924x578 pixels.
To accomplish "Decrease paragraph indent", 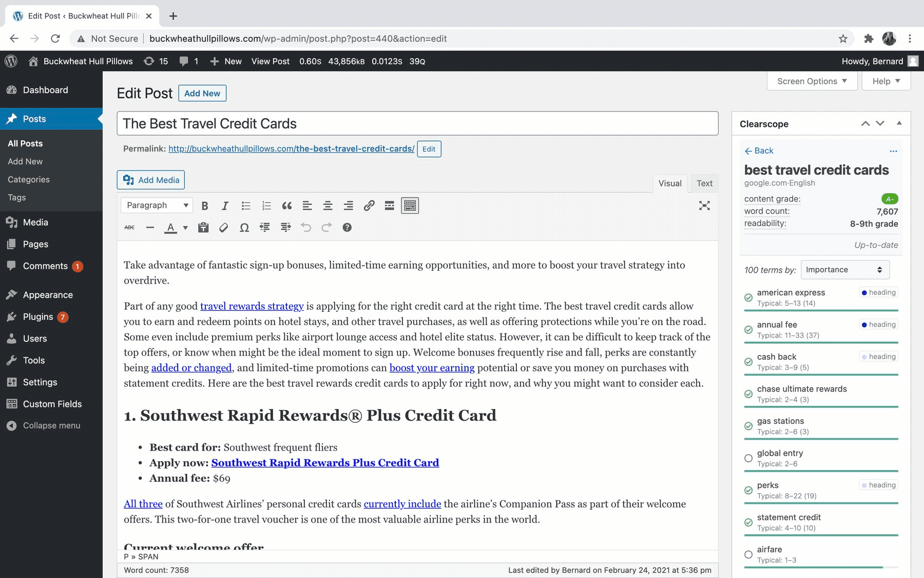I will [265, 227].
